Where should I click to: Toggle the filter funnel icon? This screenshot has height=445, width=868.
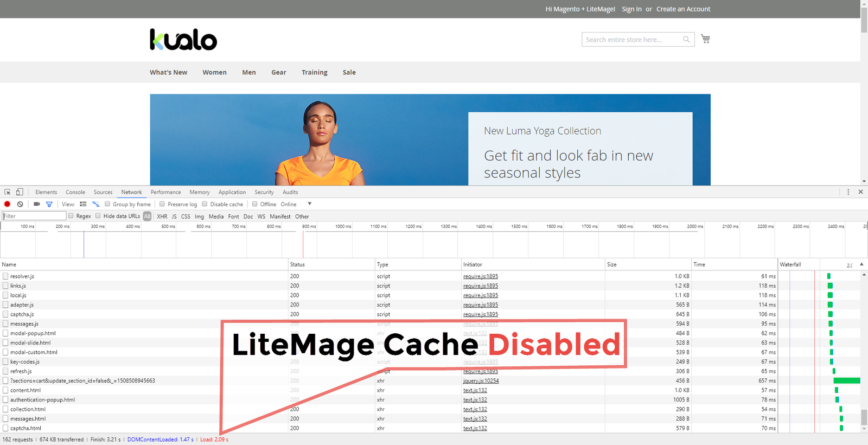pos(49,204)
